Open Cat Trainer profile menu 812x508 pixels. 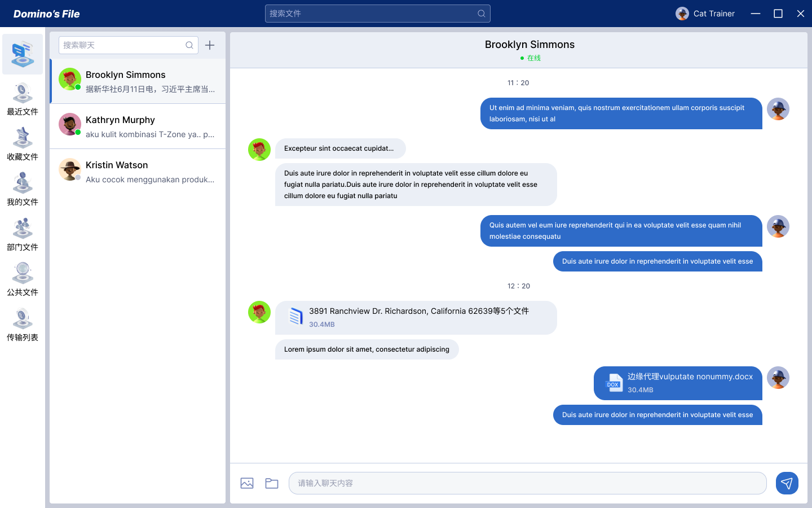coord(705,14)
